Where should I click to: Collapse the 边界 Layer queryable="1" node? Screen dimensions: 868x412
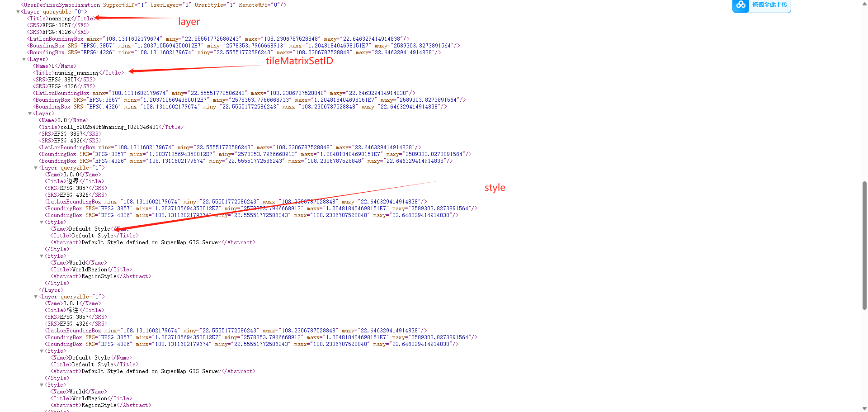pyautogui.click(x=36, y=167)
